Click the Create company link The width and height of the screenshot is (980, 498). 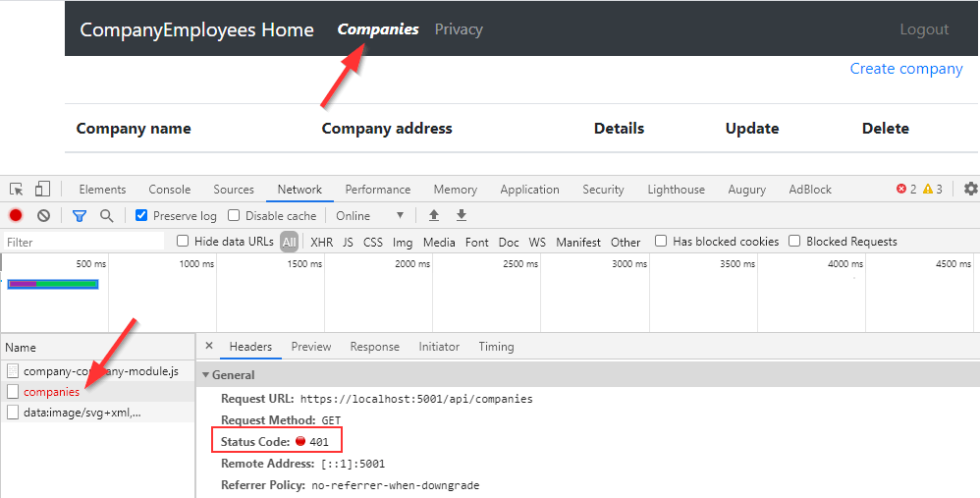tap(906, 69)
